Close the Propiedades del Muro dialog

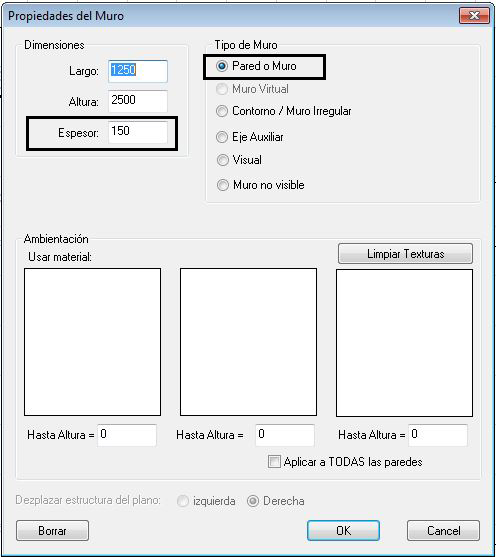(x=474, y=16)
